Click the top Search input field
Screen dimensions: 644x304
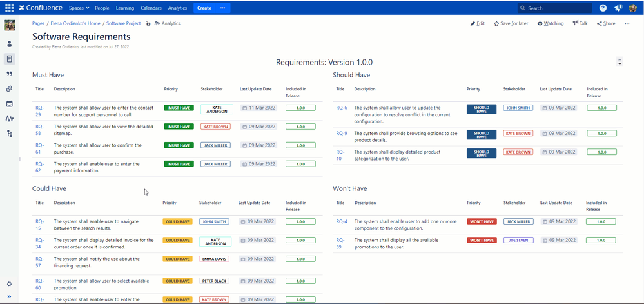click(554, 8)
